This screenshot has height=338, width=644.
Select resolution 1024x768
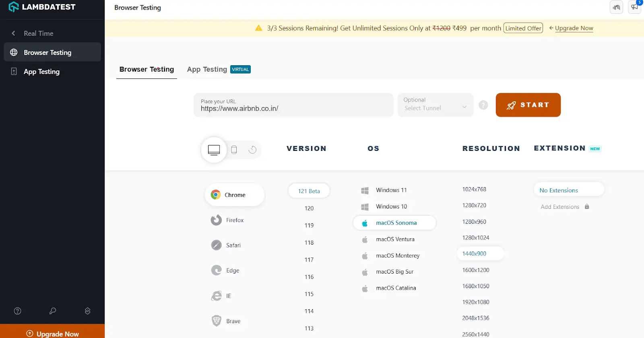(x=474, y=189)
